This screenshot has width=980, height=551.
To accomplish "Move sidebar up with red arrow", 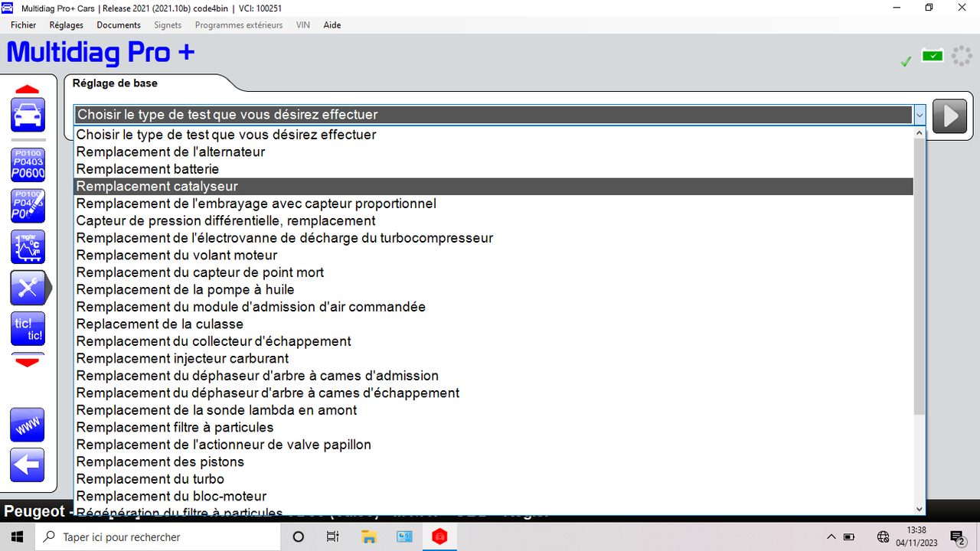I will pyautogui.click(x=28, y=90).
